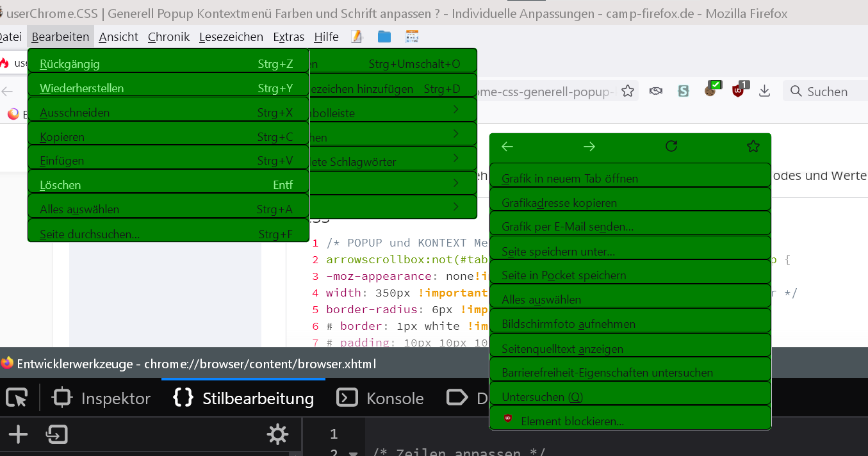Open the cookie extension icon with green check

[712, 90]
